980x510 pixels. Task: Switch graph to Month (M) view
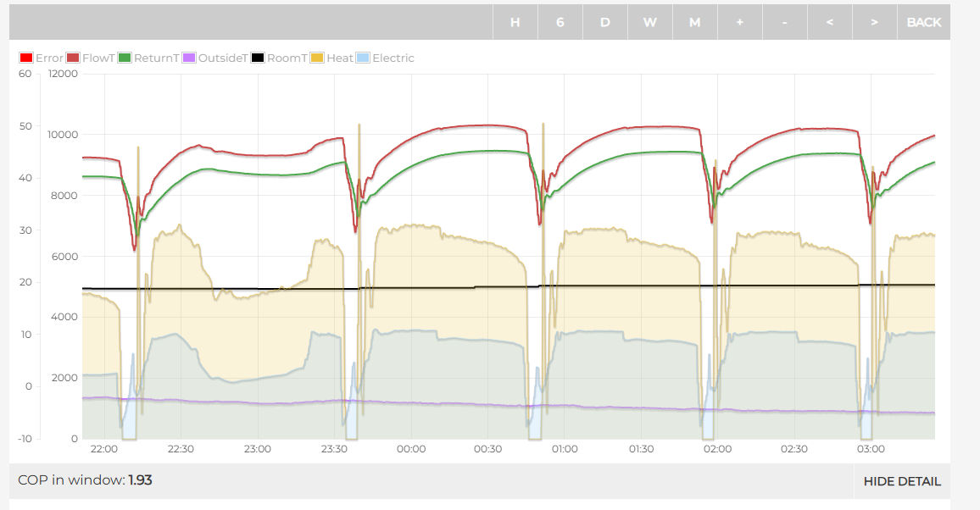[x=694, y=23]
